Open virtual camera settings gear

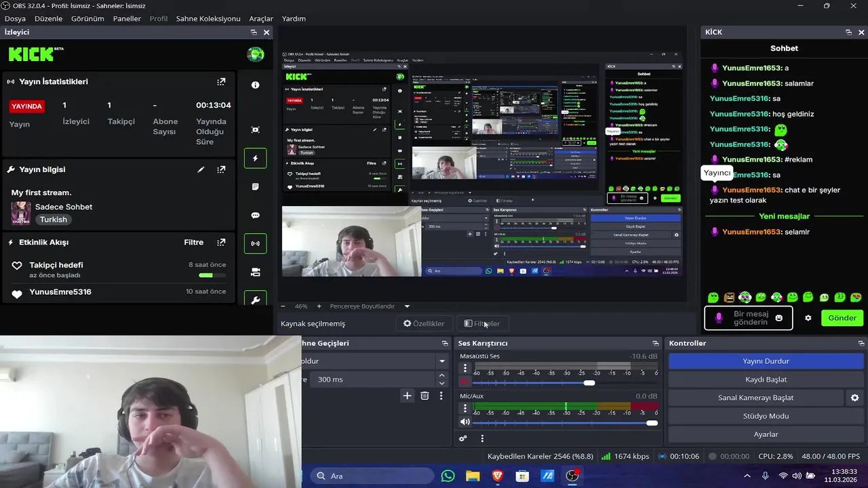pos(854,398)
